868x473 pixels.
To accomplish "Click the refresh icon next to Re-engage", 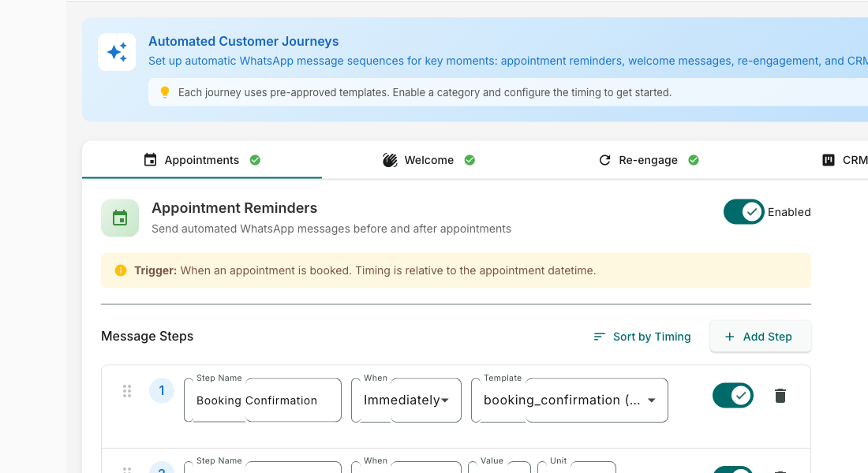I will click(604, 159).
